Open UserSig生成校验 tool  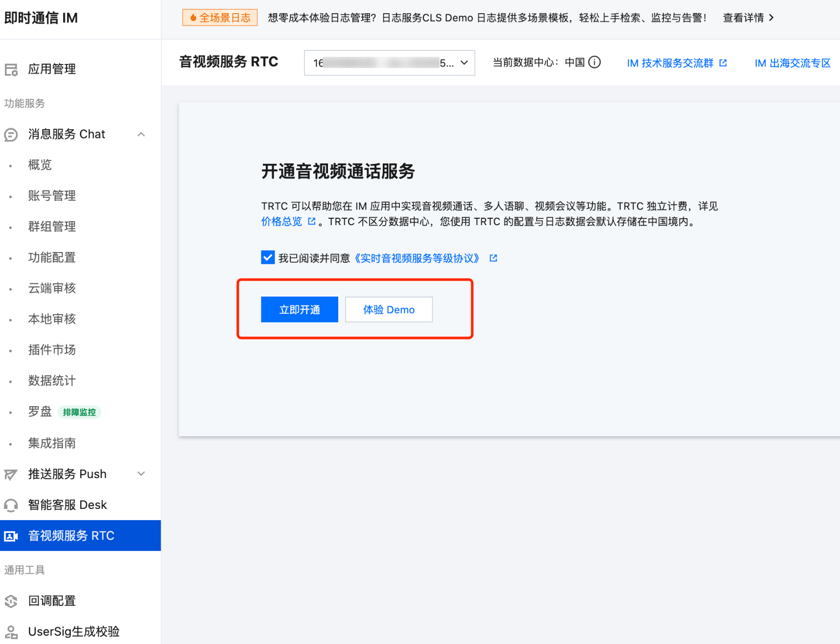(74, 632)
